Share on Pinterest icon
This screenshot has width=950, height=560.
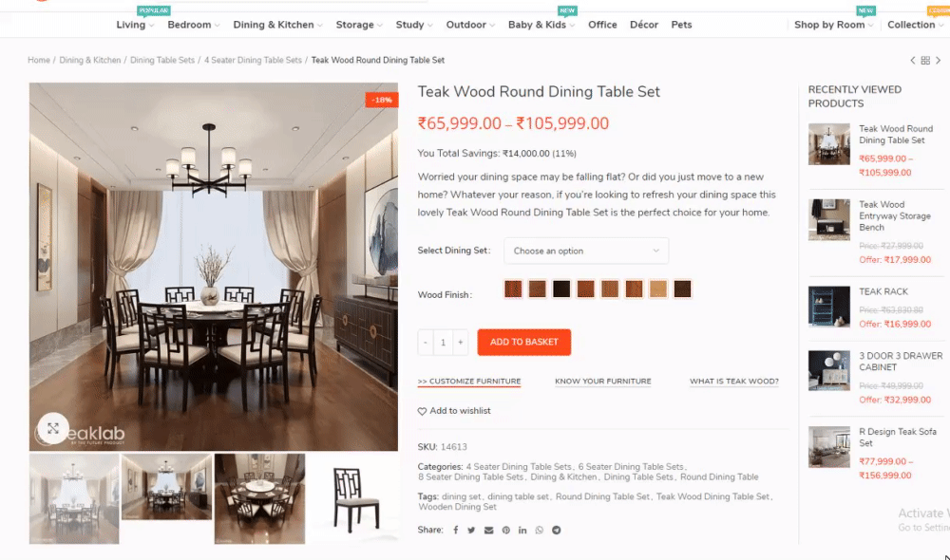coord(506,531)
